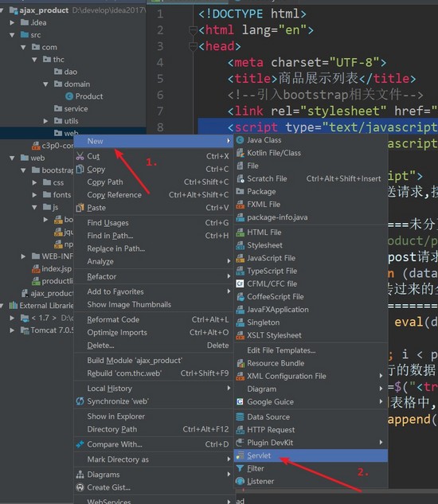Open Plugin DevKit submenu
This screenshot has width=438, height=504.
coord(311,442)
